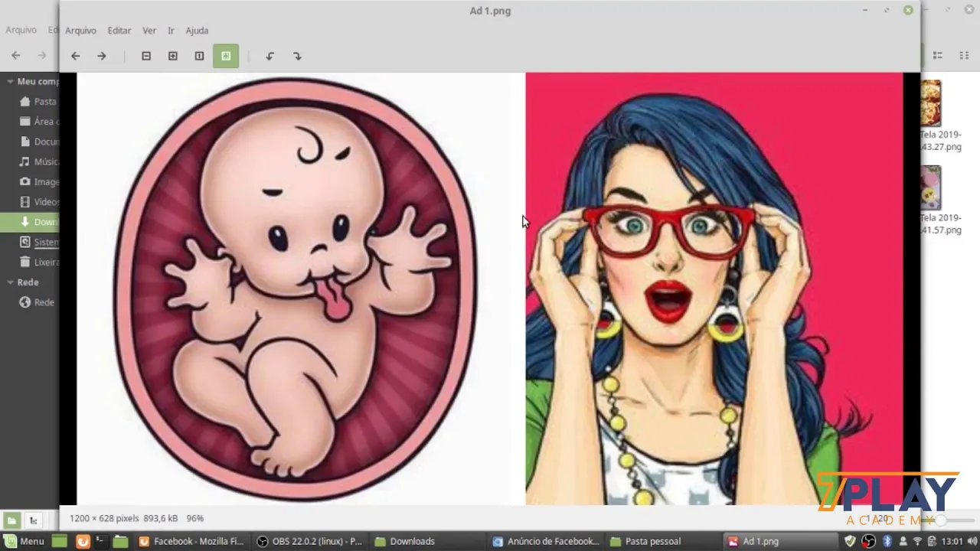The width and height of the screenshot is (980, 551).
Task: Open Lixeira trash in sidebar
Action: [38, 262]
